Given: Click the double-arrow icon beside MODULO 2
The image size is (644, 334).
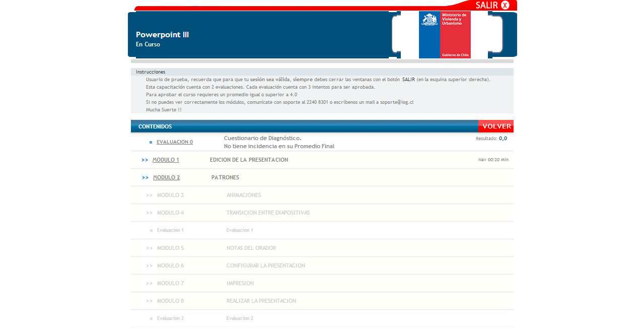Looking at the screenshot, I should (145, 177).
